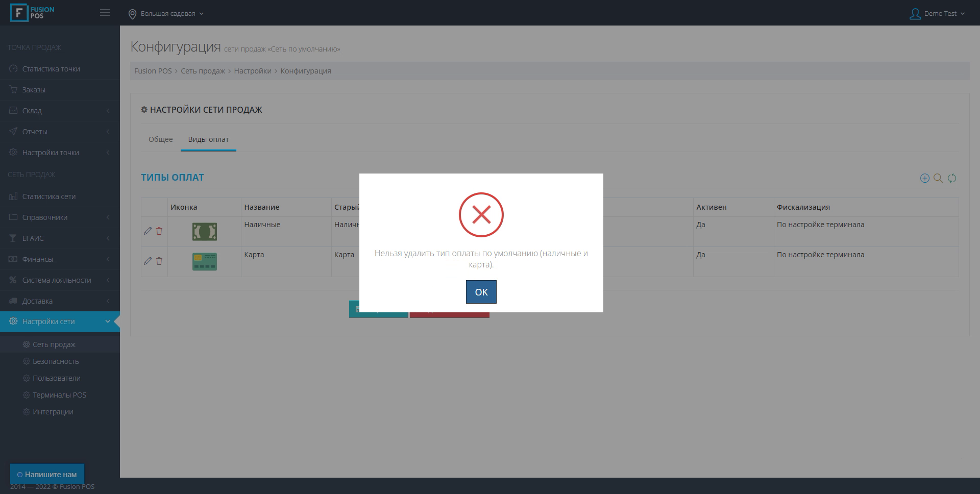This screenshot has height=494, width=980.
Task: Switch to the Общее tab
Action: [x=160, y=139]
